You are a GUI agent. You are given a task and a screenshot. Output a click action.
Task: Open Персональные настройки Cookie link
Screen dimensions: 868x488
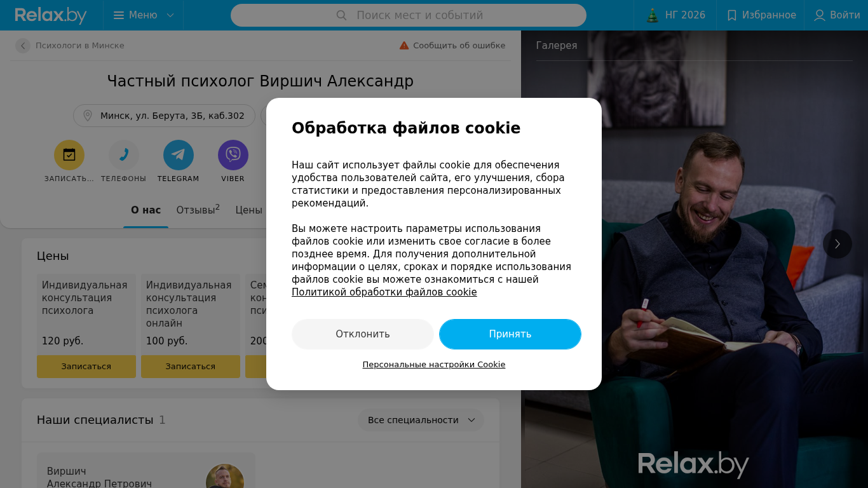(x=434, y=365)
